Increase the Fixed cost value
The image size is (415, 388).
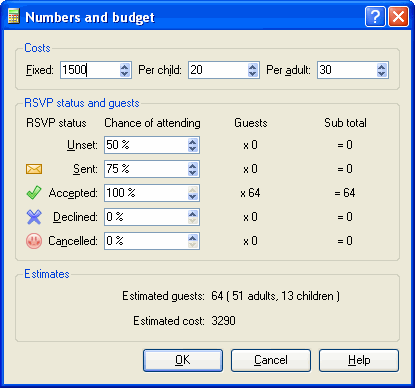pyautogui.click(x=125, y=66)
